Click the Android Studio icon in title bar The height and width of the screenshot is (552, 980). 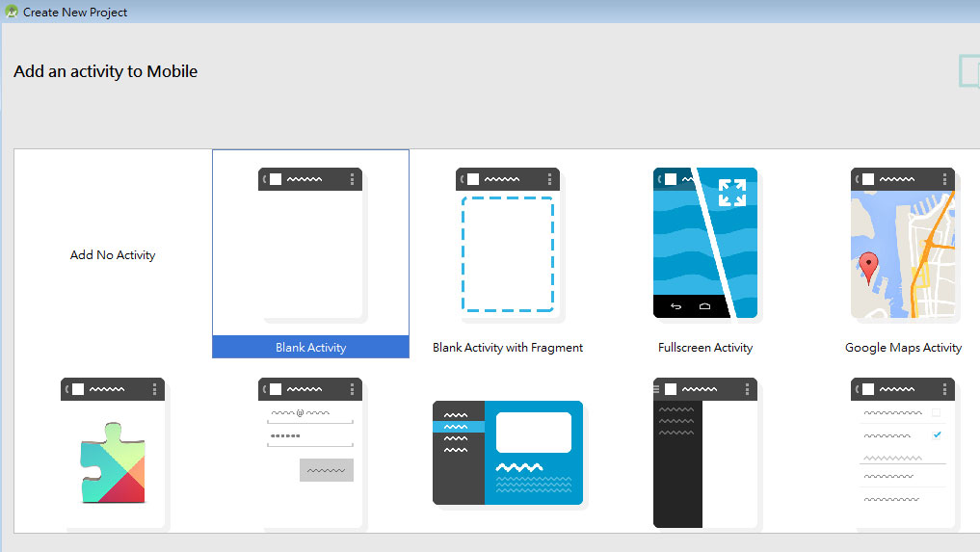click(12, 12)
